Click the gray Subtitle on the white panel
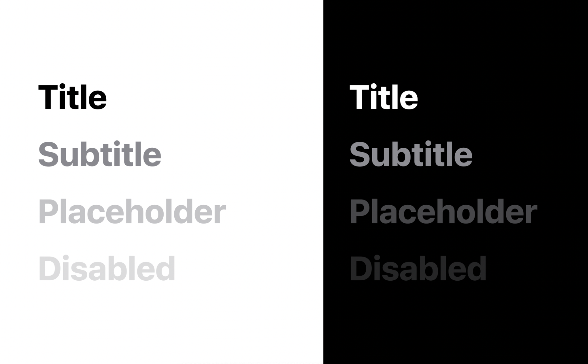This screenshot has height=364, width=588. click(100, 154)
